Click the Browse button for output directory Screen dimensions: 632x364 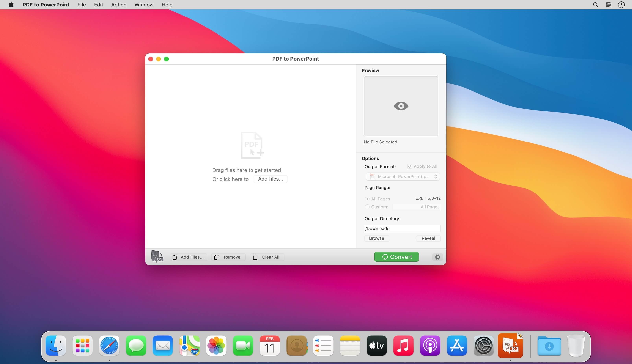pos(376,238)
